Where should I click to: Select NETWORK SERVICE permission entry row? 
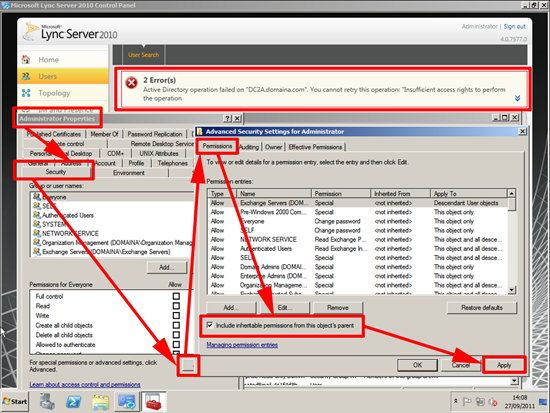tap(358, 239)
